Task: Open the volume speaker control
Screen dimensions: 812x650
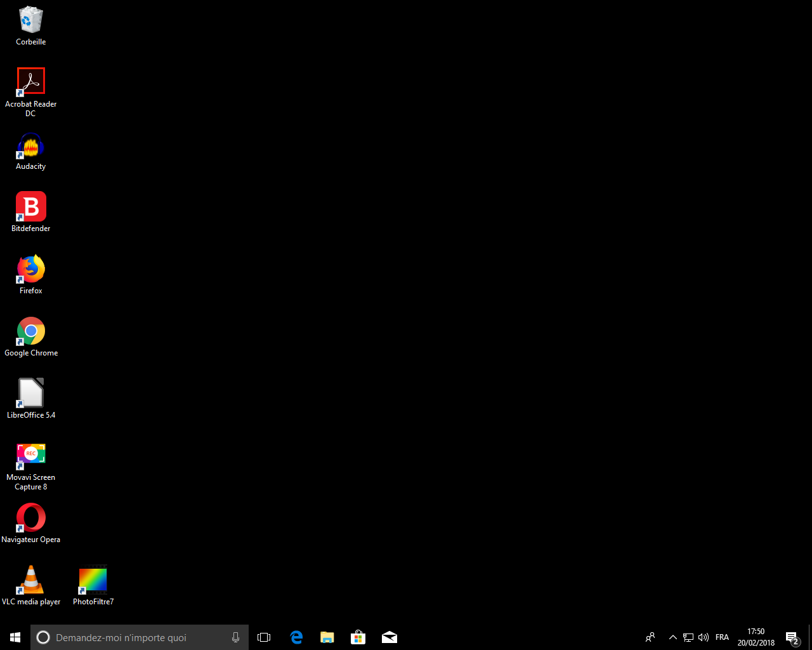Action: coord(703,637)
